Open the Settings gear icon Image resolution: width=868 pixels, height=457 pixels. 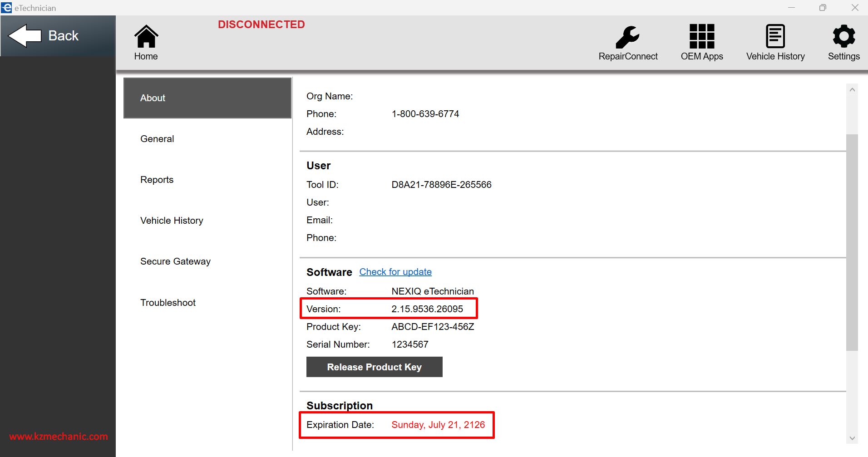coord(844,36)
